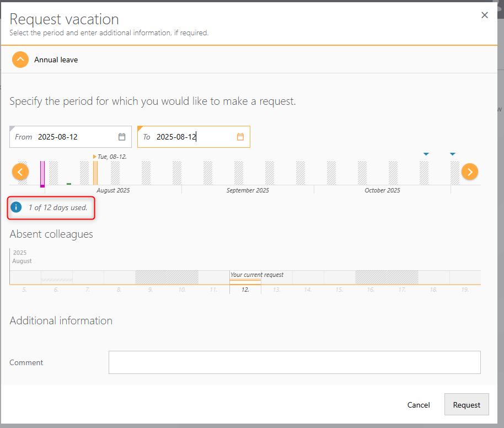Click the From date input field

tap(74, 137)
